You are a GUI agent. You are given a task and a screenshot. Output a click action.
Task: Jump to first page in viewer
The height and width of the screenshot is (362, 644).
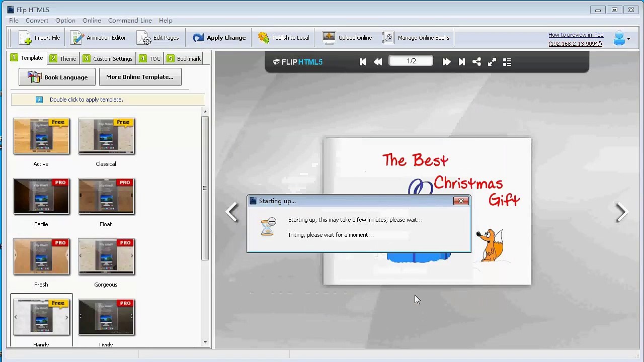point(363,62)
